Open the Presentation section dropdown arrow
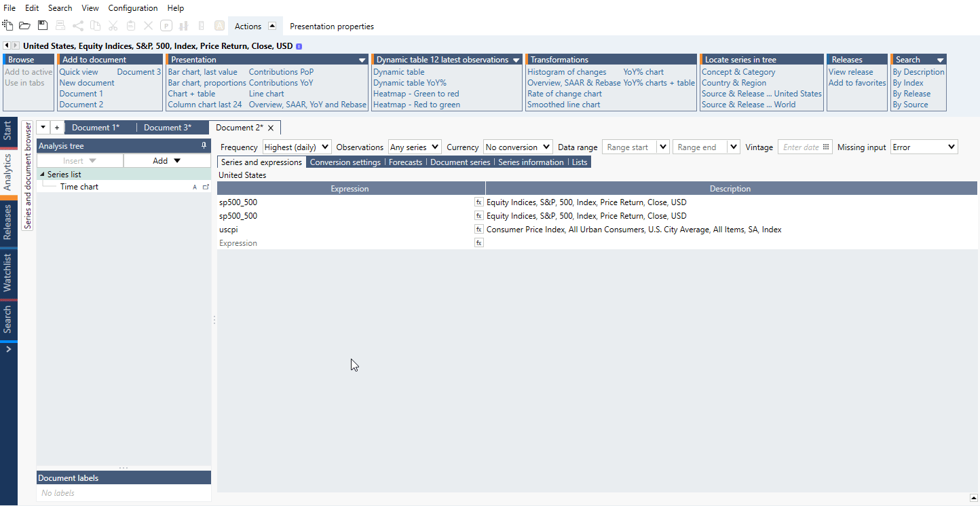980x506 pixels. (362, 60)
